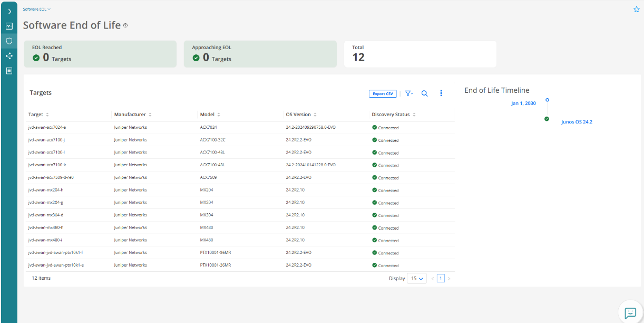Image resolution: width=644 pixels, height=323 pixels.
Task: Expand the left navigation sidebar
Action: coord(9,11)
